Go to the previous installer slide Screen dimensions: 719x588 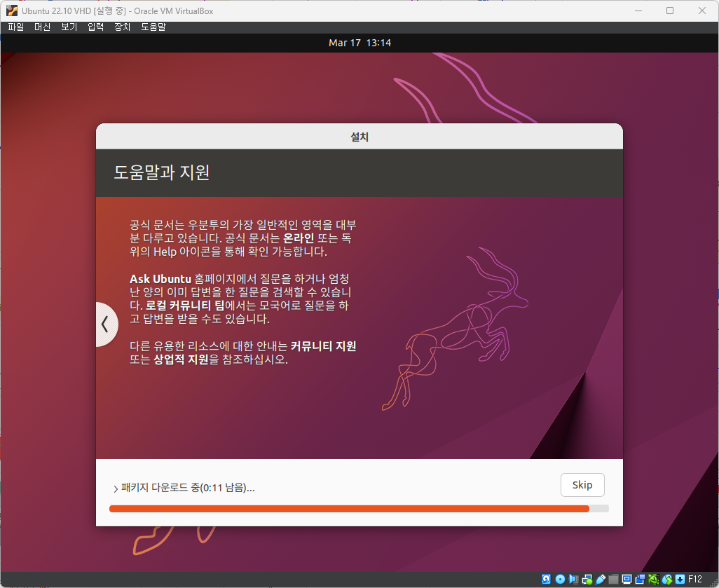click(106, 324)
